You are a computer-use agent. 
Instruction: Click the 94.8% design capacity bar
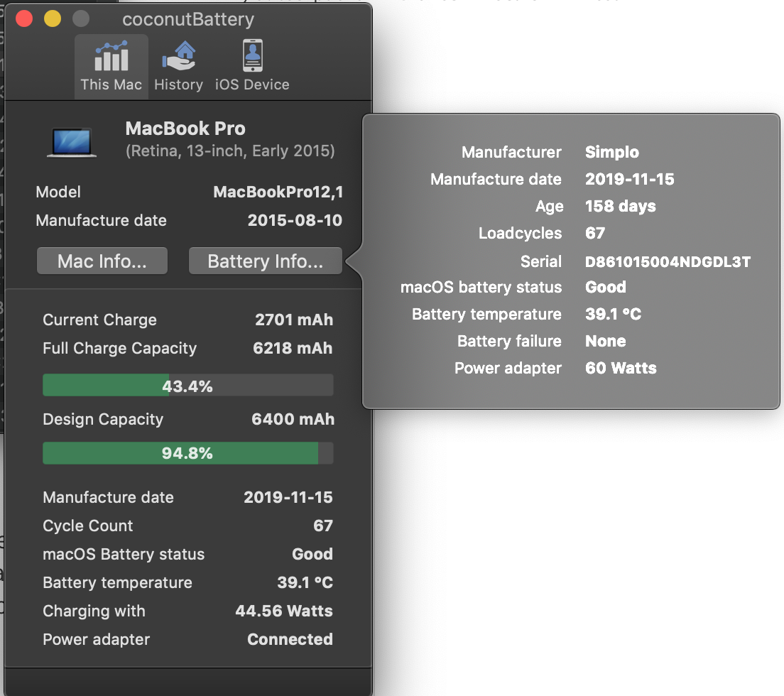click(x=188, y=453)
